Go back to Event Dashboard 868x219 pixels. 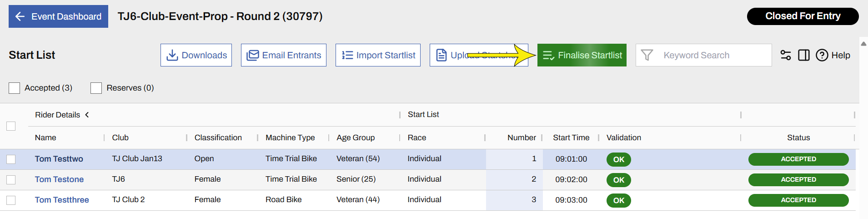click(x=58, y=16)
